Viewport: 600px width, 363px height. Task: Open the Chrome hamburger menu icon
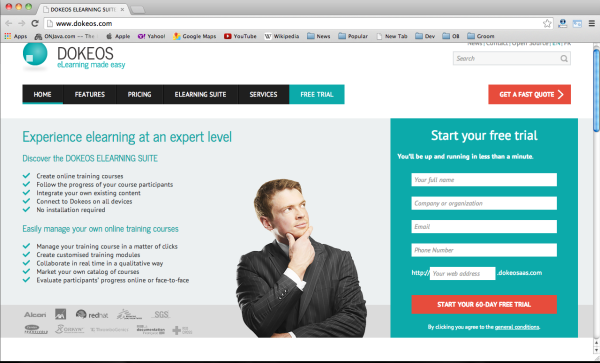592,23
